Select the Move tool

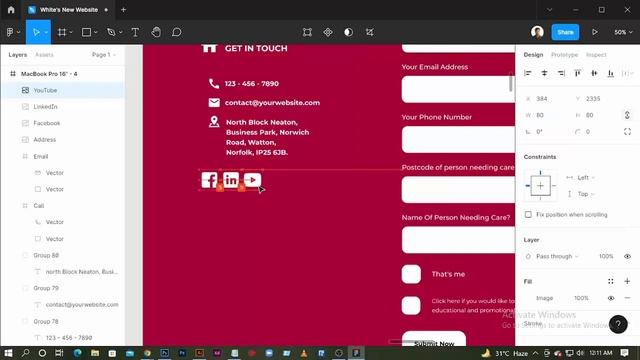[36, 32]
